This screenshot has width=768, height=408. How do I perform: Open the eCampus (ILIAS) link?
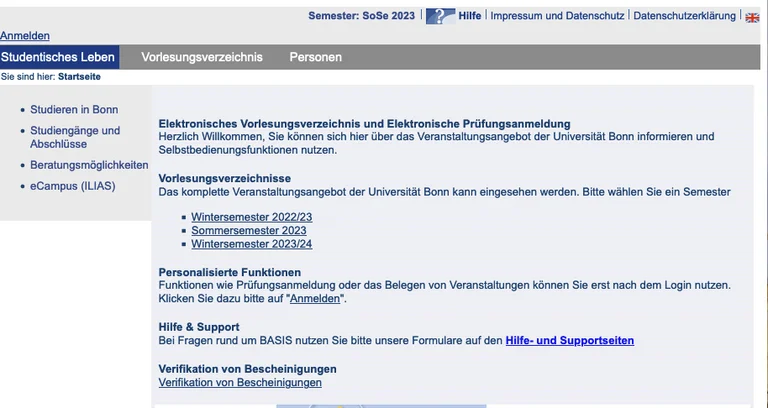[x=72, y=186]
